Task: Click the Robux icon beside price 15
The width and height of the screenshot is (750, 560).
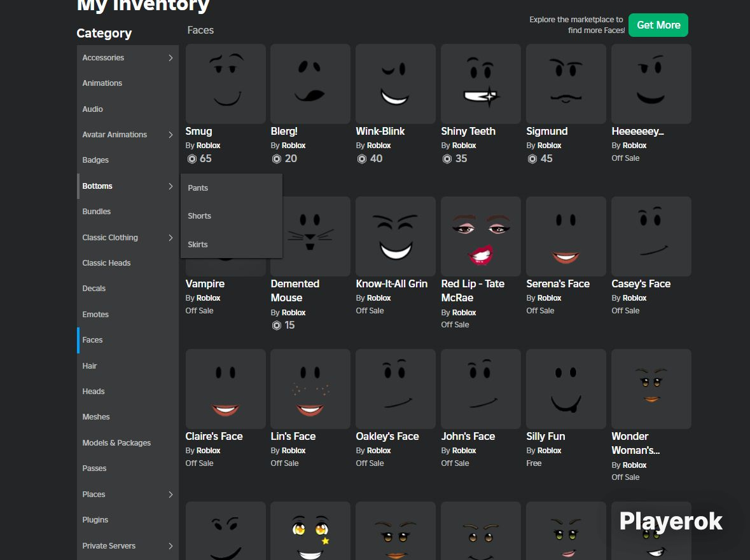Action: tap(277, 325)
